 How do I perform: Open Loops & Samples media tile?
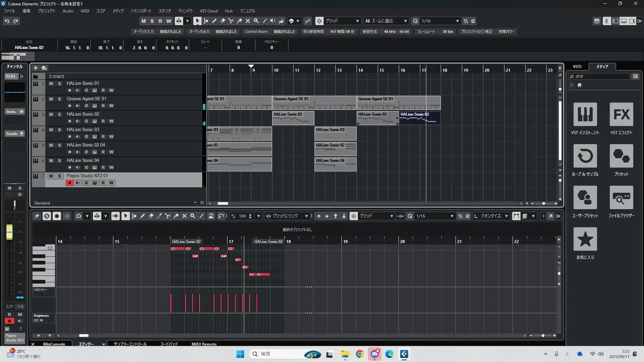click(x=585, y=156)
